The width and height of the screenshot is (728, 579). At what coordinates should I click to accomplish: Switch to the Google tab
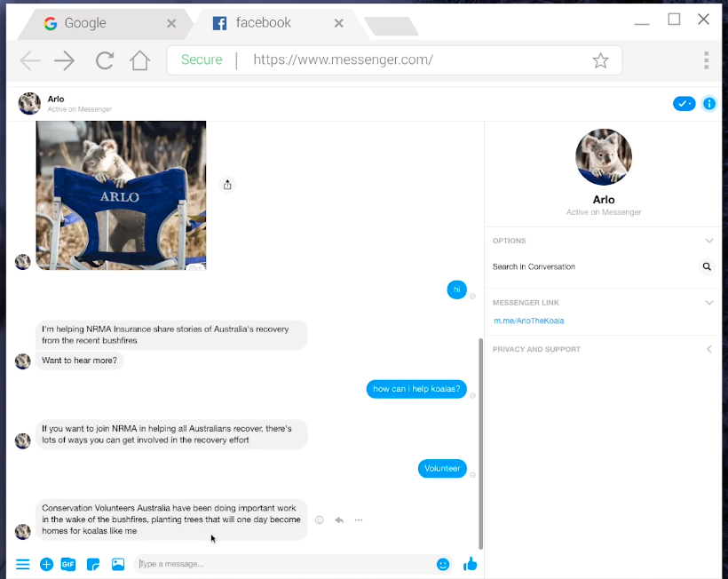coord(105,23)
